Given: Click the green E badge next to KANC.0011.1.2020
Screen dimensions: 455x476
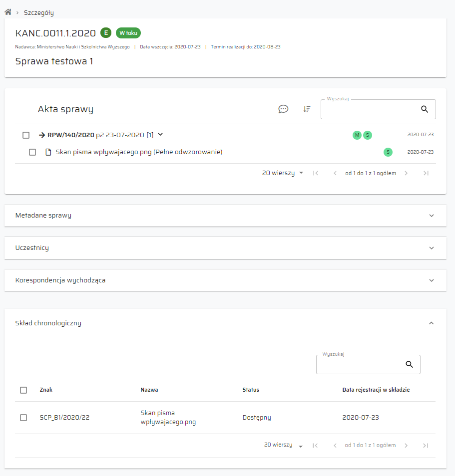Looking at the screenshot, I should 105,33.
